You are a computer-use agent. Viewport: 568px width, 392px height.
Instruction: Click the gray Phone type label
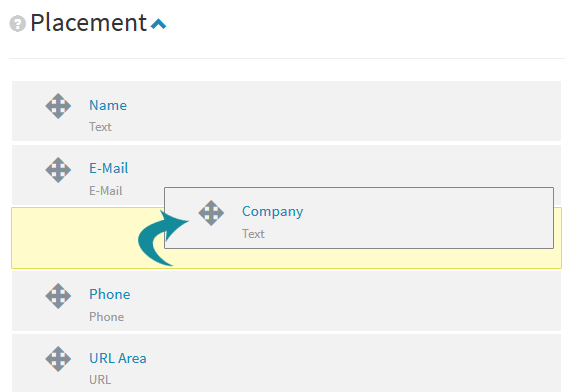pos(106,317)
